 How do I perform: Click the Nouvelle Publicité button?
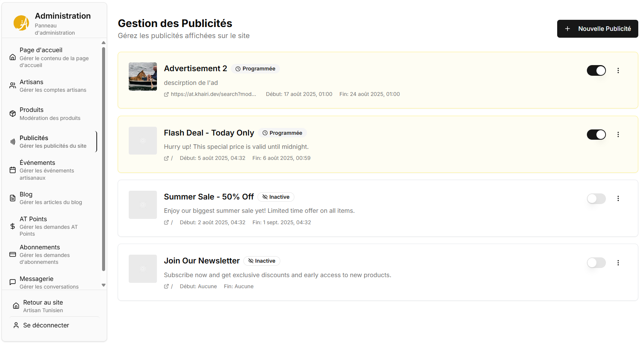pyautogui.click(x=597, y=29)
